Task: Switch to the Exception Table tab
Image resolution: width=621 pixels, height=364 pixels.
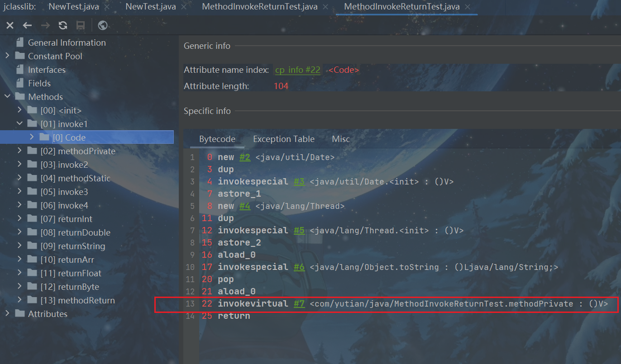Action: (283, 139)
